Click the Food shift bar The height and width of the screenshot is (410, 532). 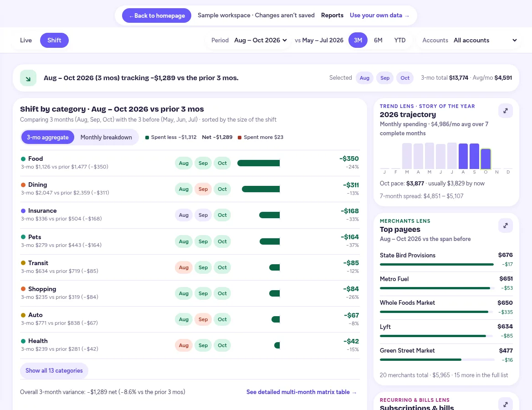pos(259,163)
